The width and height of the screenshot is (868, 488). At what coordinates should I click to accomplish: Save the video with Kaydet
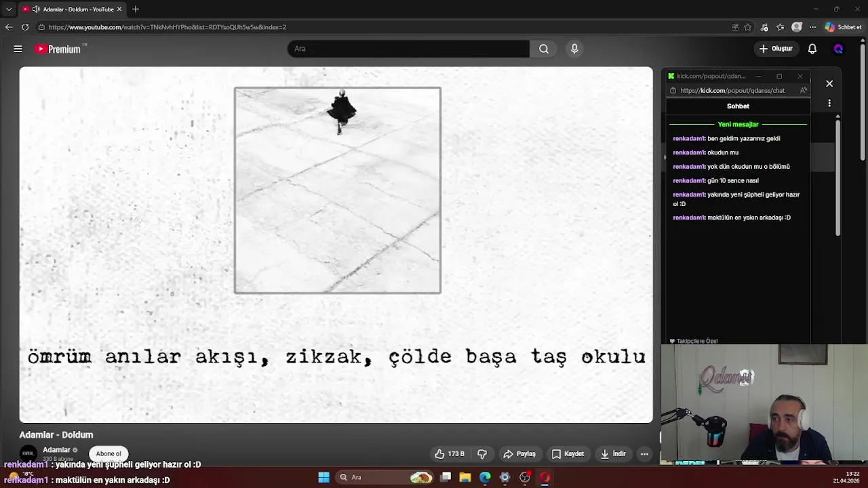click(568, 454)
